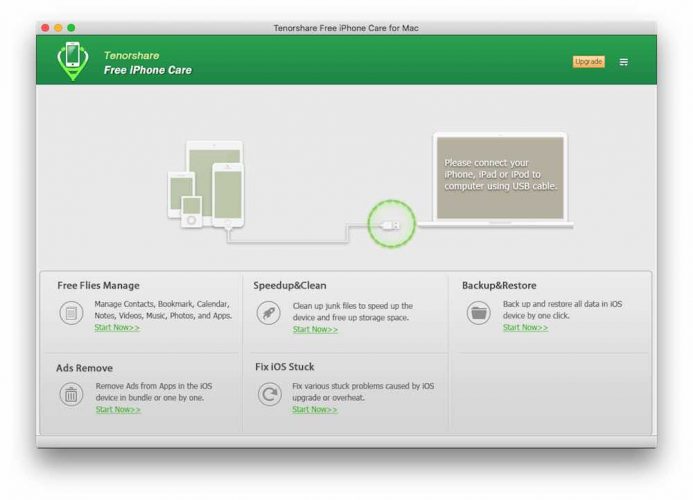Click the Backup&Restore heading

pyautogui.click(x=499, y=286)
